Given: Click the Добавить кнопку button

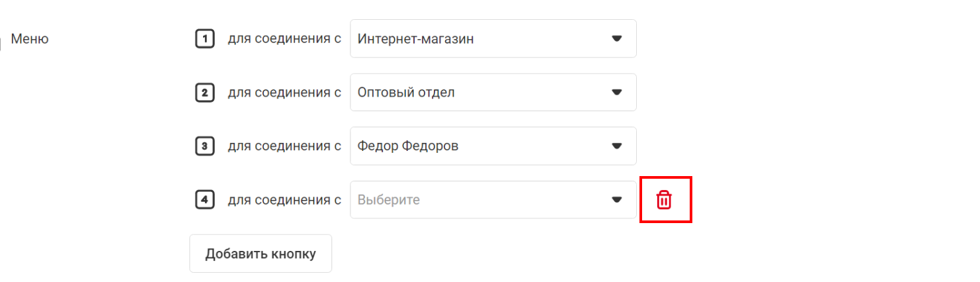Looking at the screenshot, I should (x=261, y=254).
